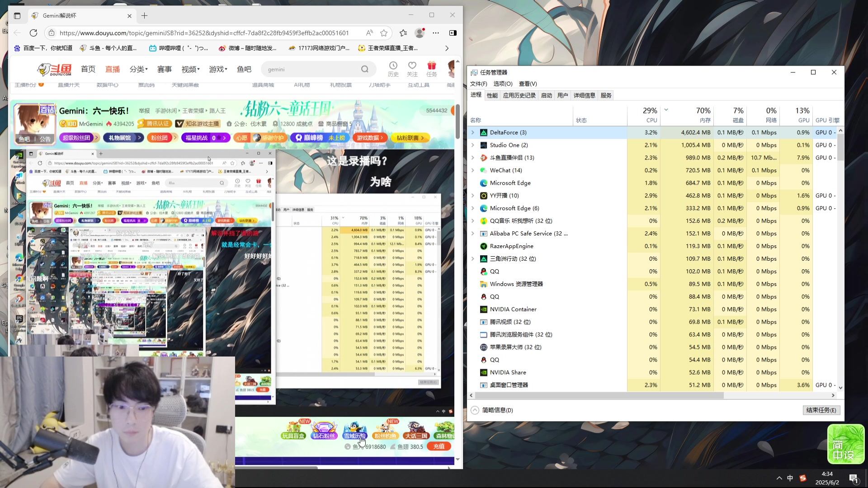
Task: Switch to 启动 tab in Task Manager
Action: click(x=546, y=95)
